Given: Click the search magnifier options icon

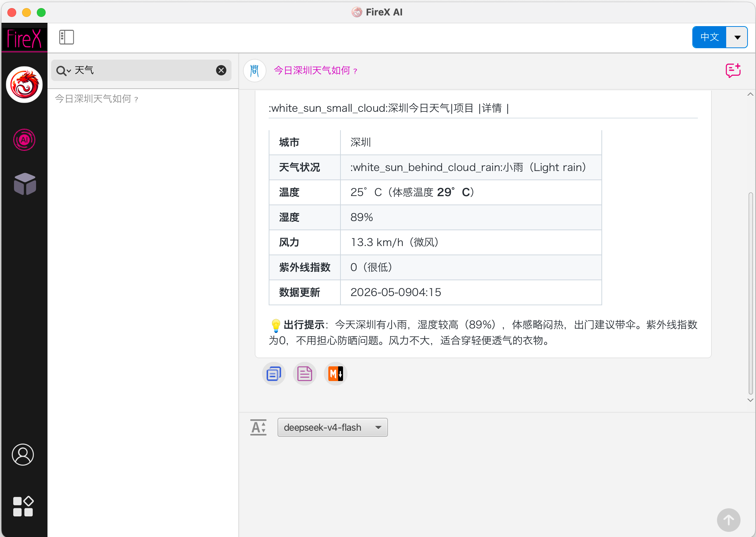Looking at the screenshot, I should (x=63, y=70).
